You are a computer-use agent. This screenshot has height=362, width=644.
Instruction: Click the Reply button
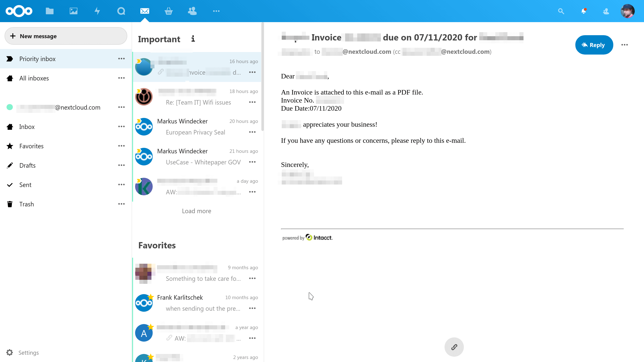click(594, 45)
